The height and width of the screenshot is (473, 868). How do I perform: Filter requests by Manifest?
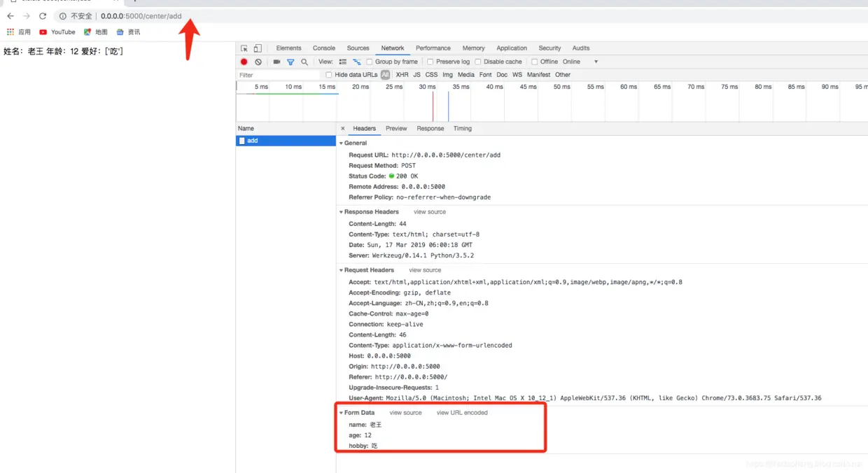coord(539,75)
